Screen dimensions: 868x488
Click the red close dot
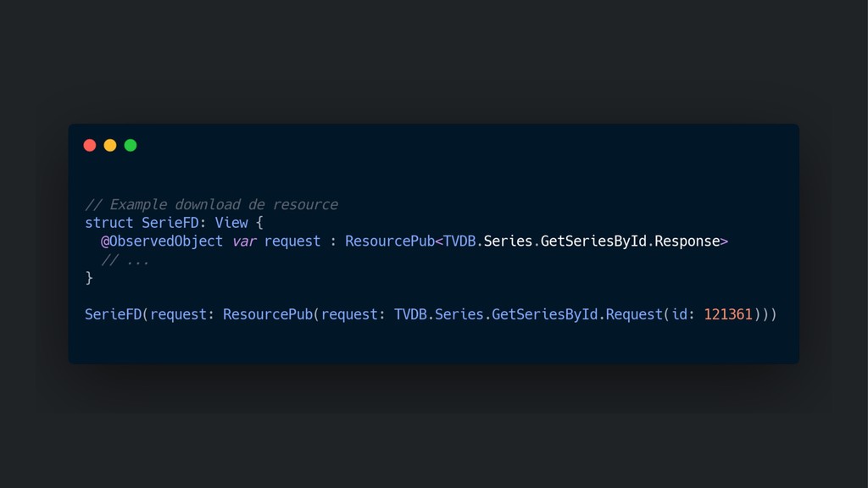pyautogui.click(x=90, y=145)
